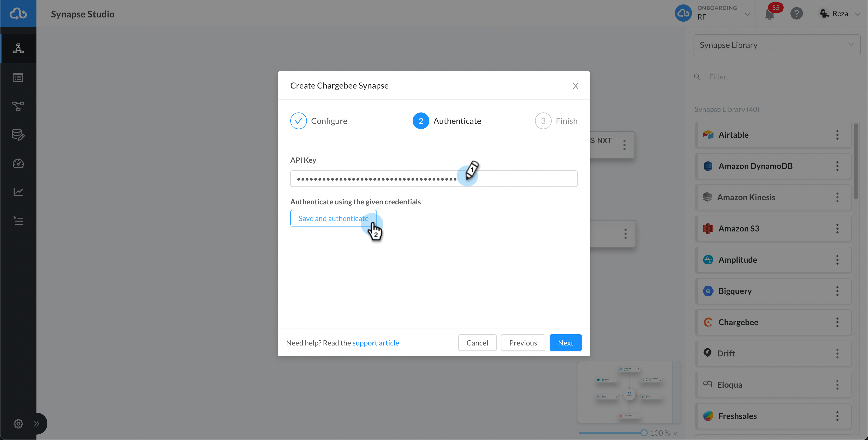
Task: Open the support article link
Action: [x=376, y=343]
